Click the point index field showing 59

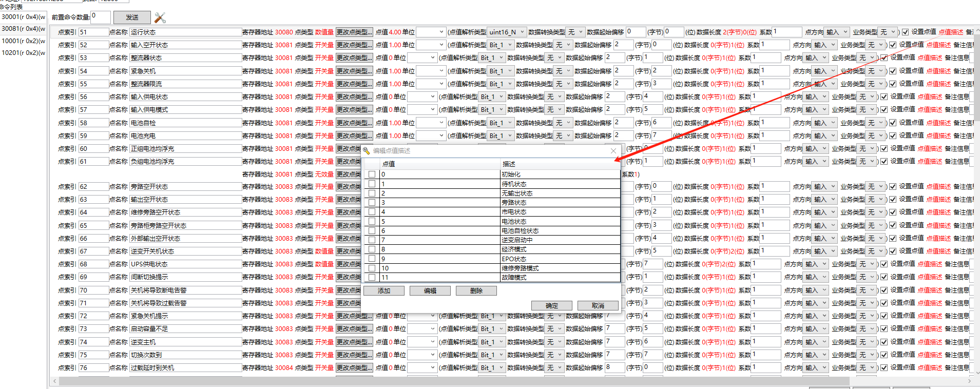click(93, 135)
